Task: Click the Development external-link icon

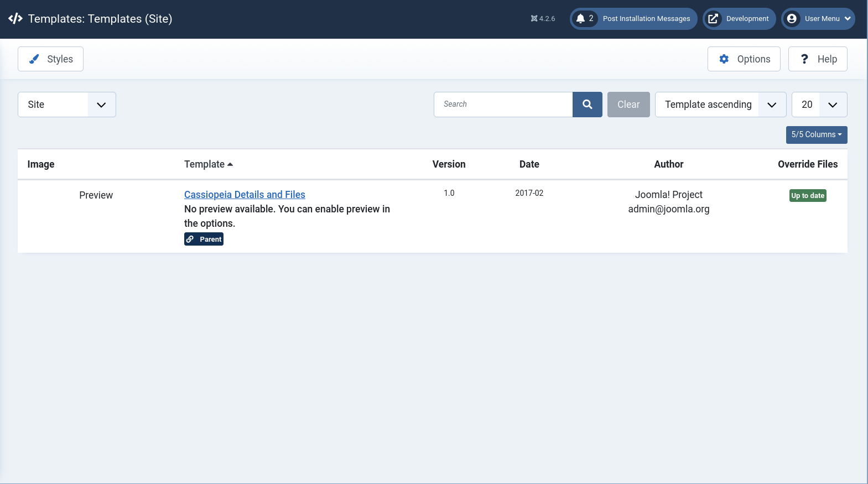Action: tap(713, 19)
